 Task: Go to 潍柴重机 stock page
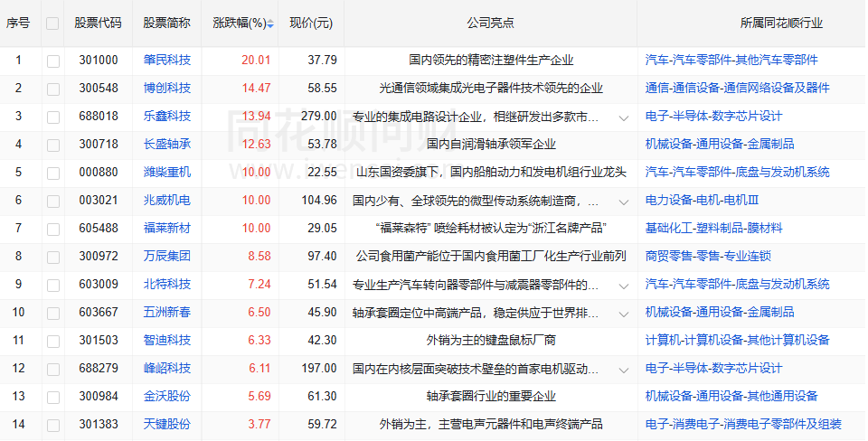point(167,172)
